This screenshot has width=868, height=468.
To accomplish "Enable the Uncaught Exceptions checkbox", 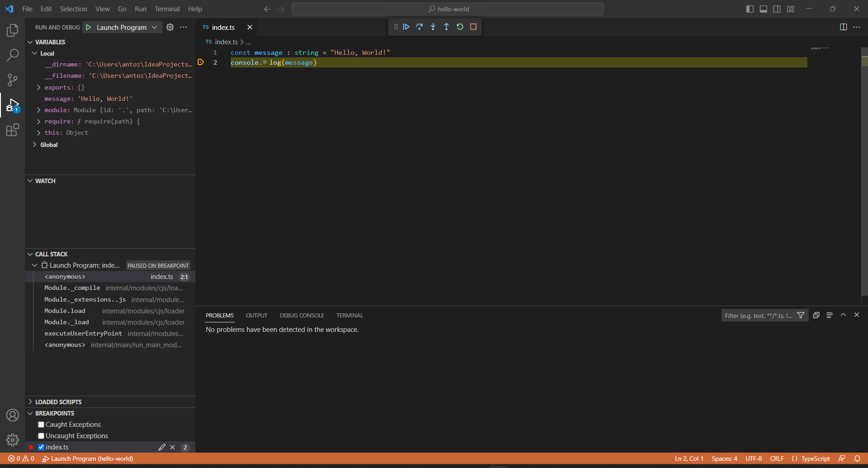I will 41,435.
